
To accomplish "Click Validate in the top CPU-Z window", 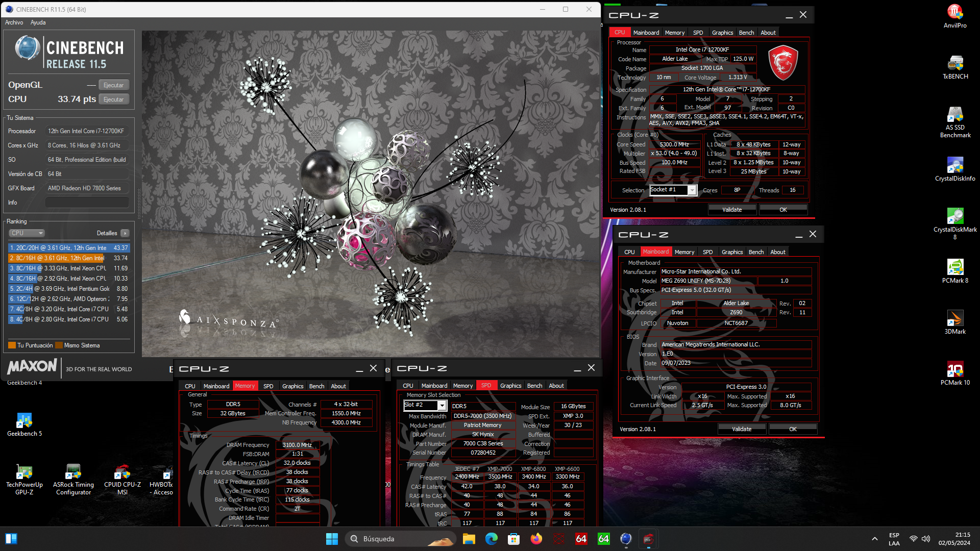I will pos(732,210).
